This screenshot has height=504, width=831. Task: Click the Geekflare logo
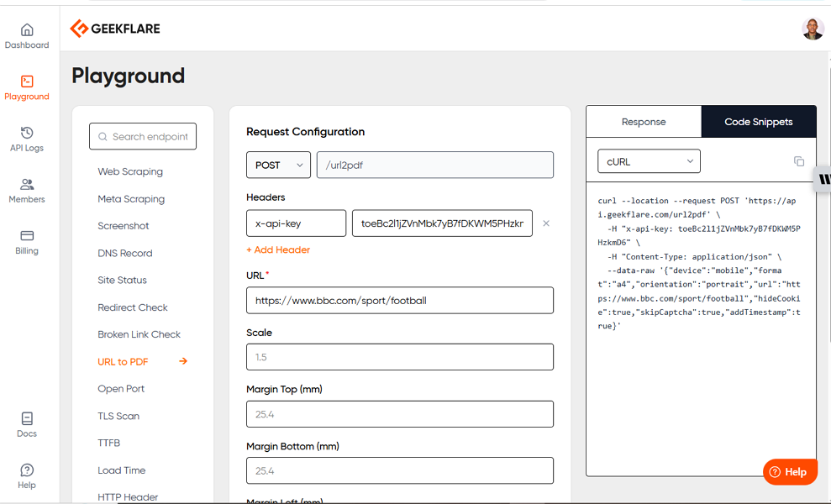tap(115, 29)
